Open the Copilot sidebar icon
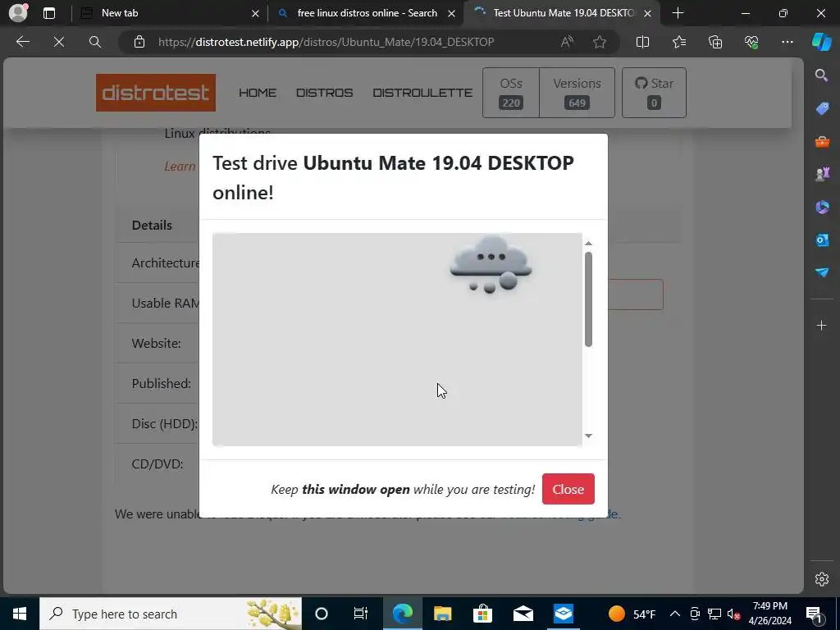840x630 pixels. pos(822,42)
